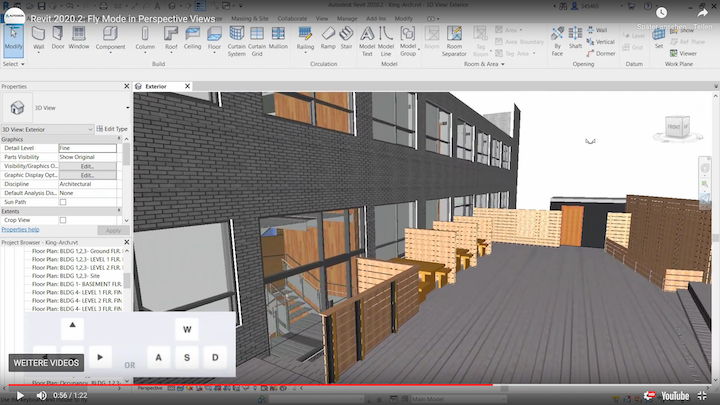720x405 pixels.
Task: Click the WEITERE VIDEOS button
Action: pyautogui.click(x=46, y=363)
